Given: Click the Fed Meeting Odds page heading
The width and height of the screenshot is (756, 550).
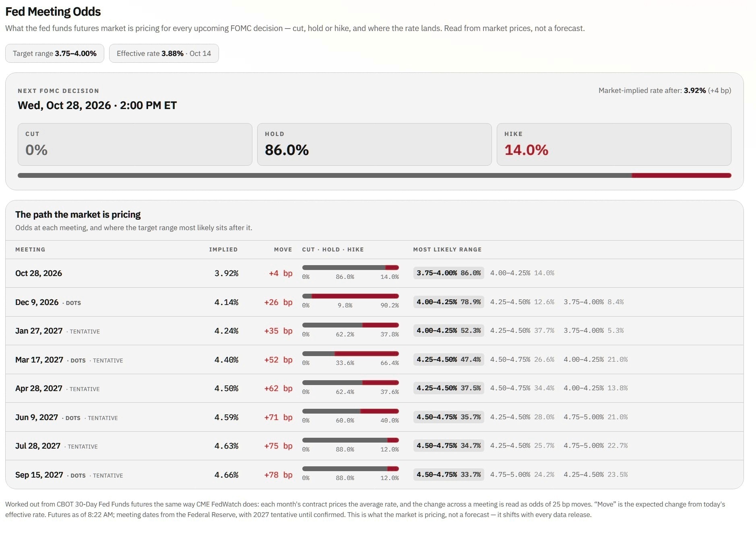Looking at the screenshot, I should pos(53,12).
